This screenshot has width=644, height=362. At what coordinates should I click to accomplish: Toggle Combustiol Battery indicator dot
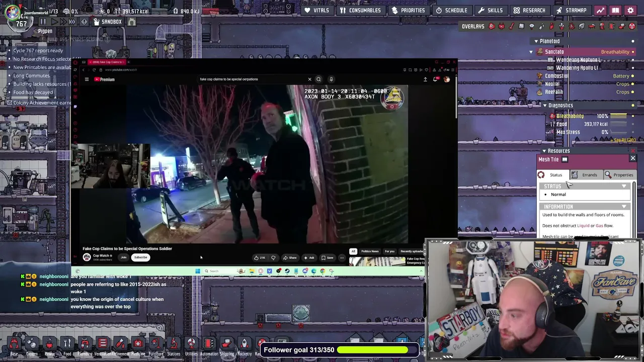[x=633, y=76]
